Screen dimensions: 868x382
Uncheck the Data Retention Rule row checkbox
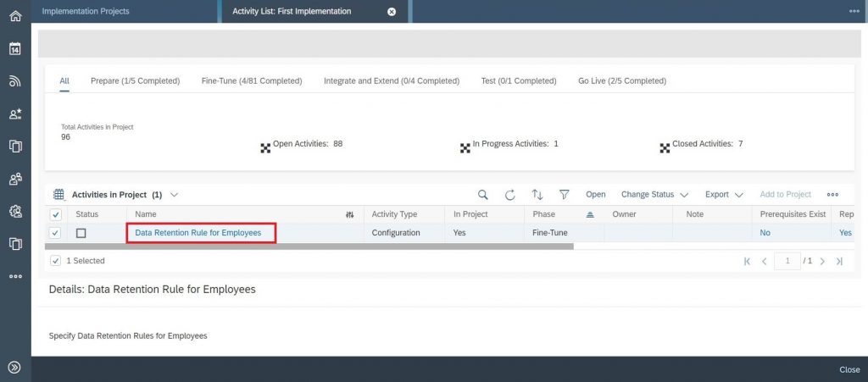[55, 233]
